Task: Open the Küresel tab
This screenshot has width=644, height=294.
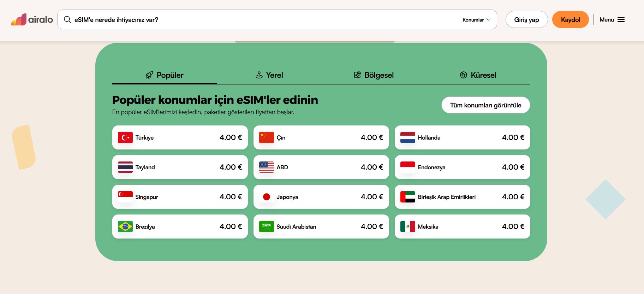Action: click(478, 75)
